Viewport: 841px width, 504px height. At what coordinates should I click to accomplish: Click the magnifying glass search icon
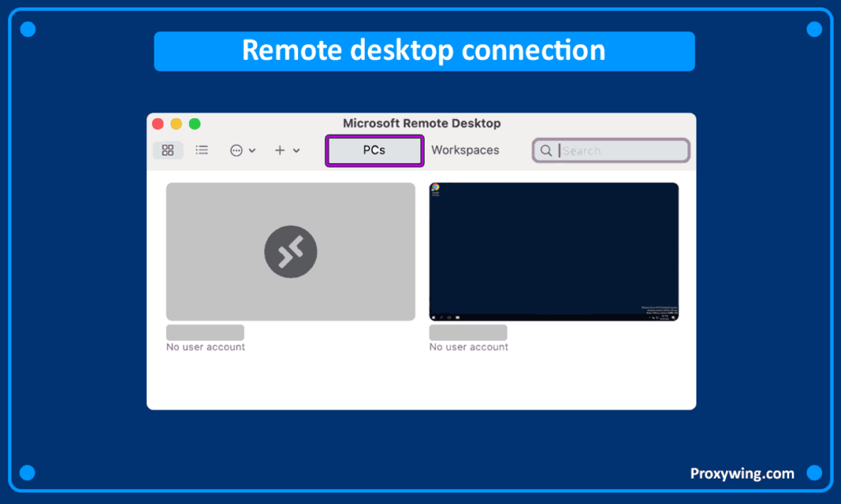tap(546, 151)
